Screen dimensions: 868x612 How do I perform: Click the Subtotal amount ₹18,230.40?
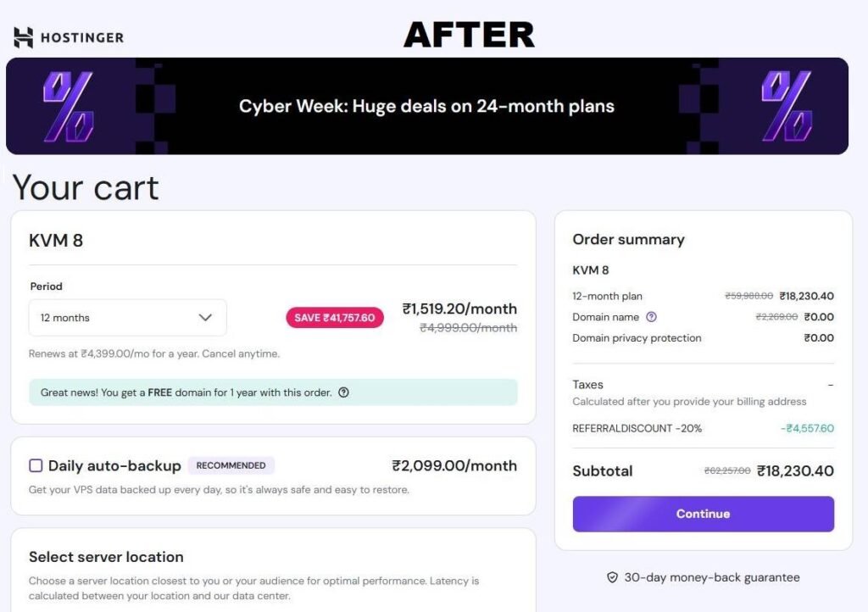click(795, 470)
